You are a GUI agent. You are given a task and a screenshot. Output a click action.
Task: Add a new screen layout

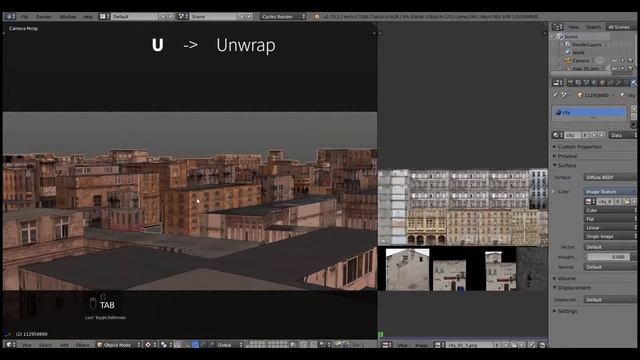tap(162, 17)
